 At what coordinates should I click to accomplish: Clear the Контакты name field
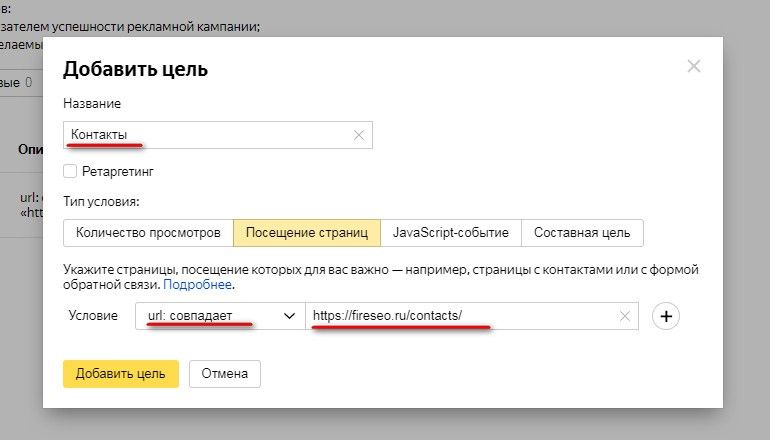[358, 135]
